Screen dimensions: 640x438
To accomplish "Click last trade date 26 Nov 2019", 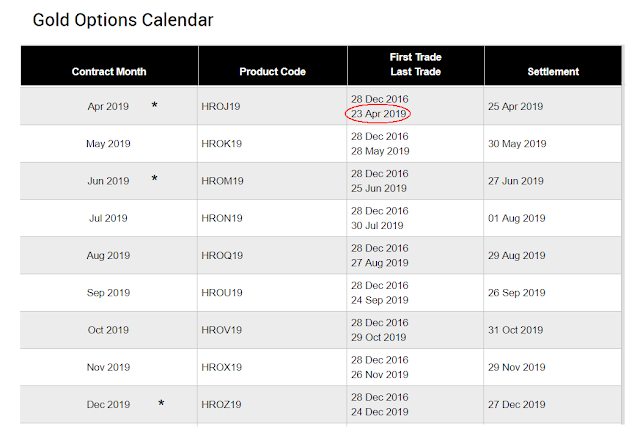I will (380, 375).
